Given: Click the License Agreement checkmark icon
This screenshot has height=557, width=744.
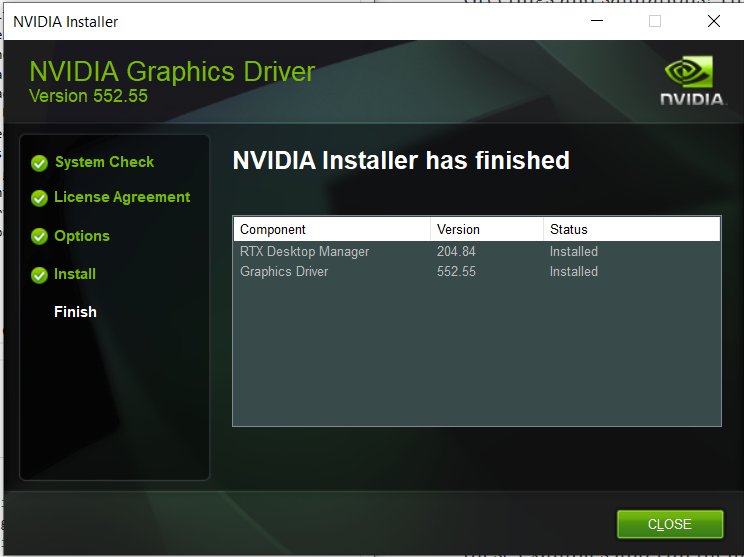Looking at the screenshot, I should pos(39,198).
